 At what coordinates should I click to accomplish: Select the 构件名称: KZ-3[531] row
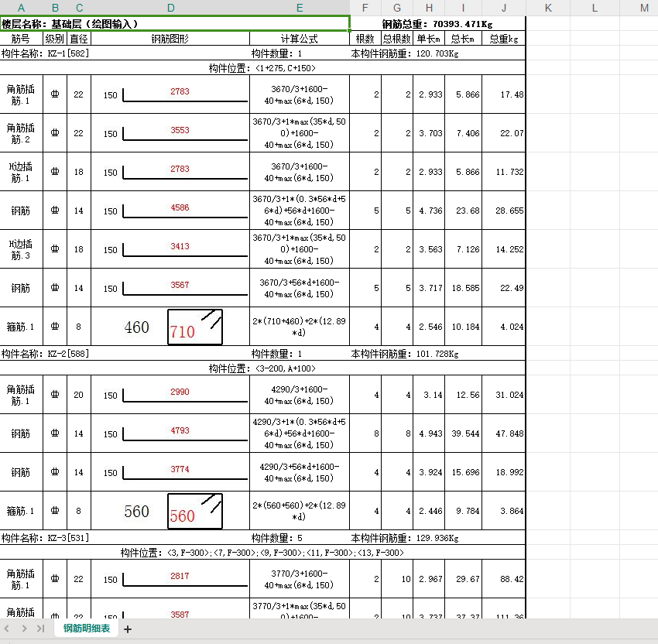coord(262,538)
